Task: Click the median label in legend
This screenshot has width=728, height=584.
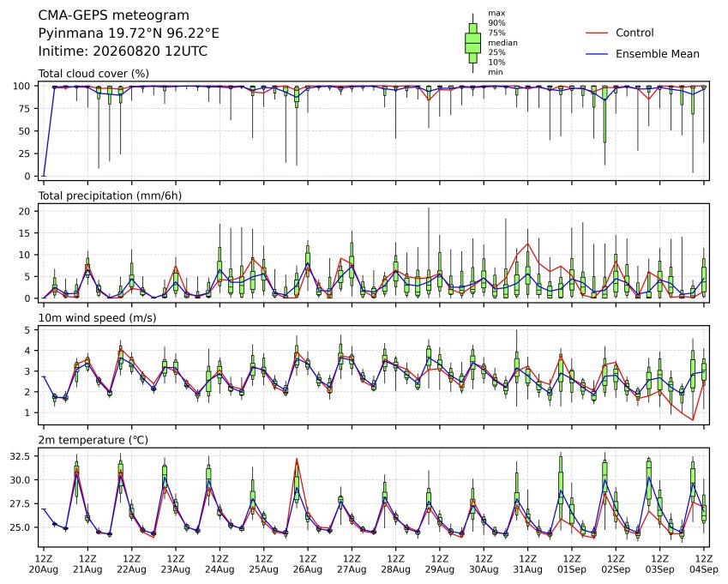Action: (x=502, y=43)
